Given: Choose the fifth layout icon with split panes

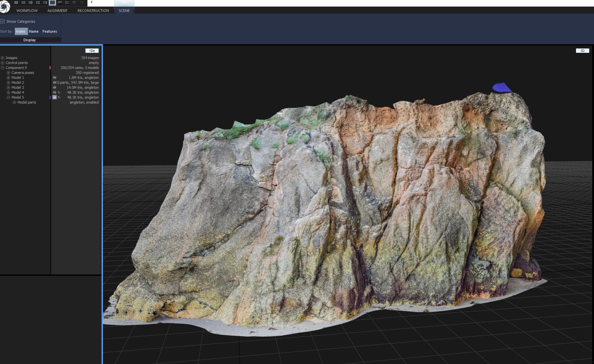Looking at the screenshot, I should point(45,2).
